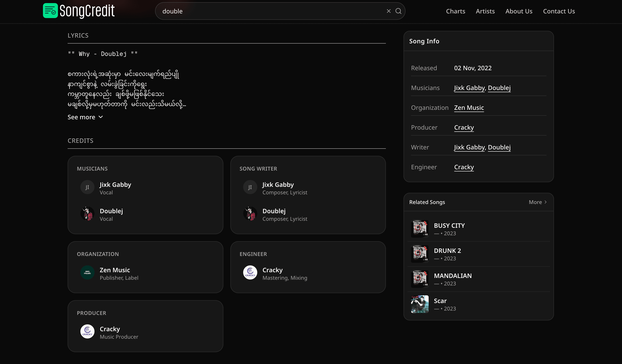This screenshot has height=364, width=622.
Task: Click Doublej avatar in Musicians card
Action: (x=87, y=213)
